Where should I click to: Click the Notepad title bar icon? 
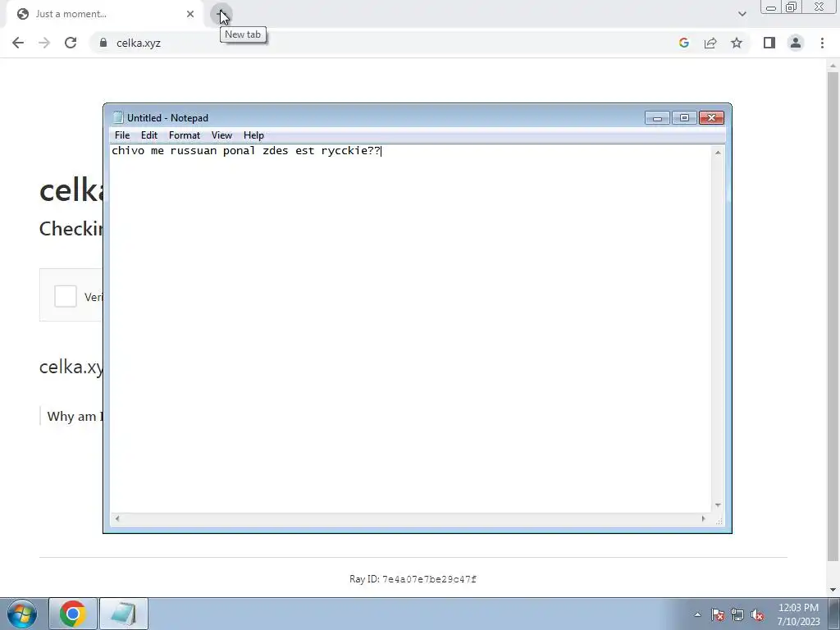coord(118,118)
